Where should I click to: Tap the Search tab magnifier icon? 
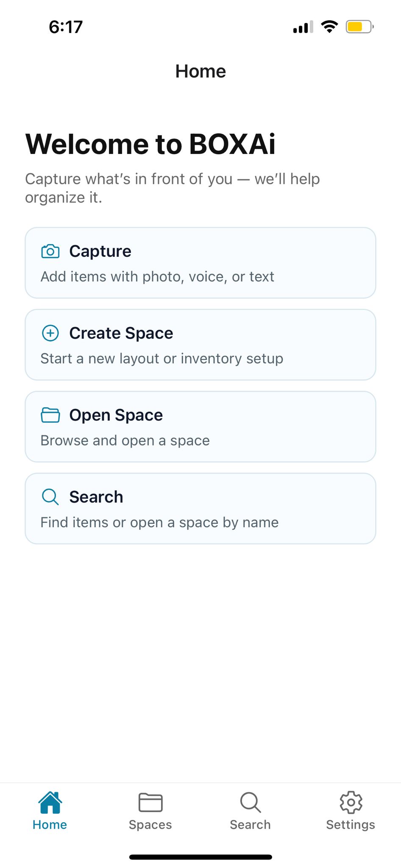[250, 802]
